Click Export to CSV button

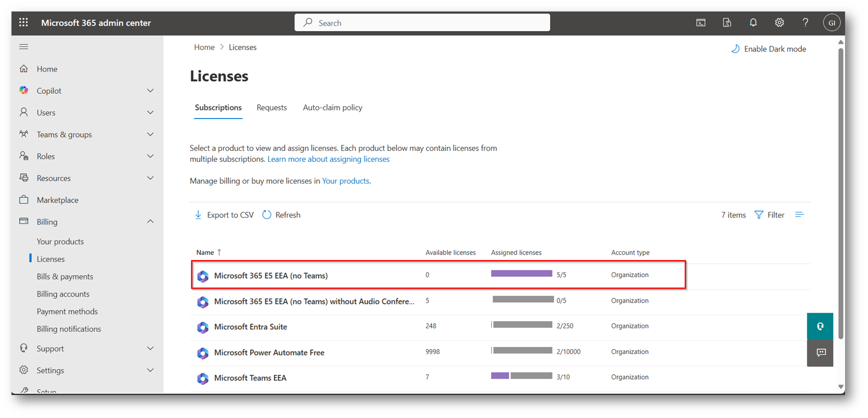coord(225,215)
